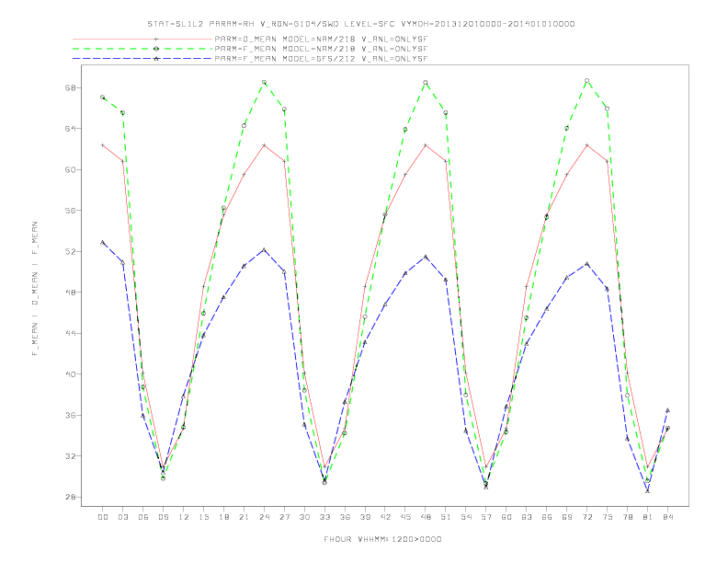Click x-axis tick label 69
This screenshot has width=728, height=563.
(567, 517)
